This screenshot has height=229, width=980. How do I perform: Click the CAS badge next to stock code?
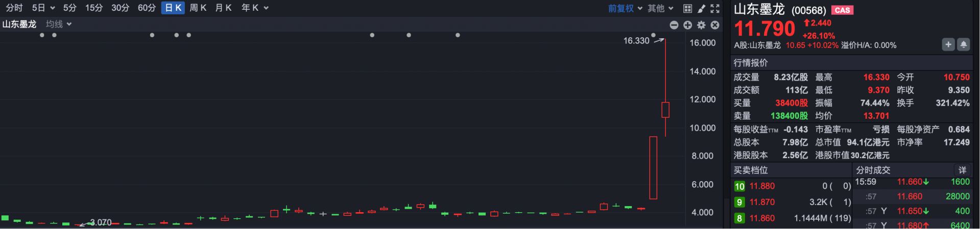click(842, 10)
